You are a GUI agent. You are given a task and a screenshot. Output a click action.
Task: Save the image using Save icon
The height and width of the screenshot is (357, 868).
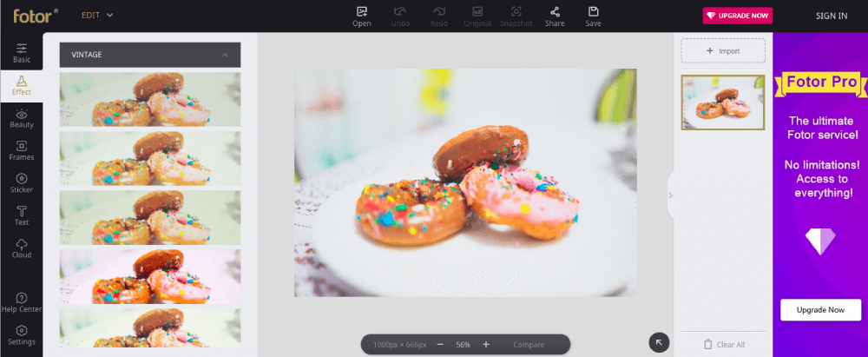point(593,16)
